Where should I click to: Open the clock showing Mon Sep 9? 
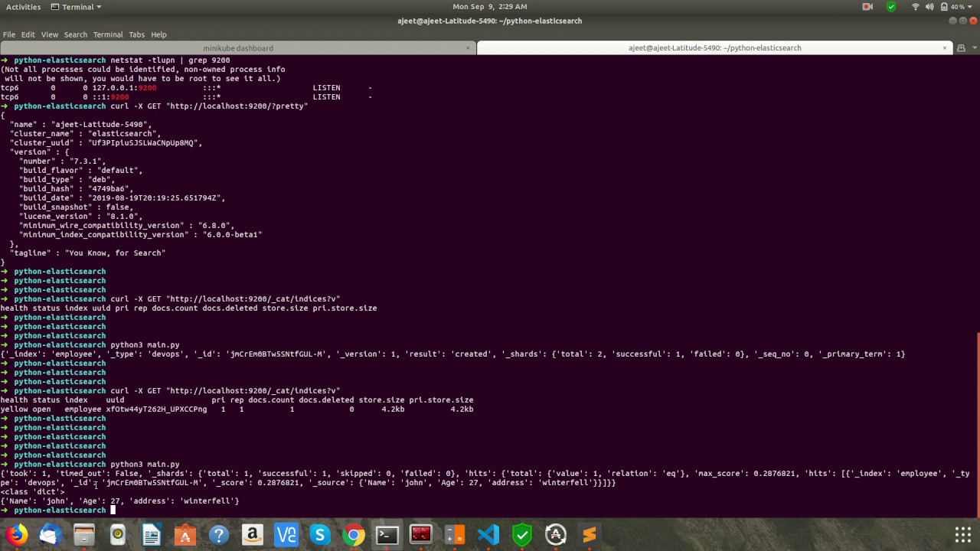click(489, 7)
